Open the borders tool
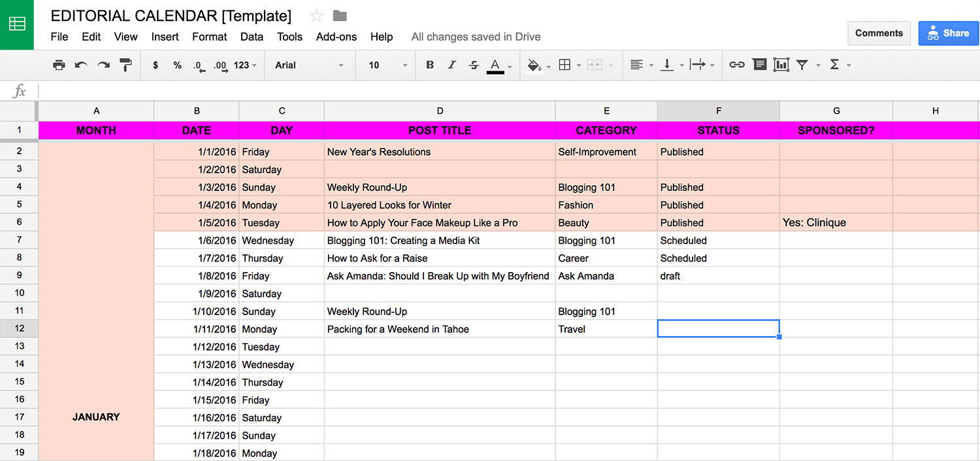Screen dimensions: 980x461 pos(566,65)
